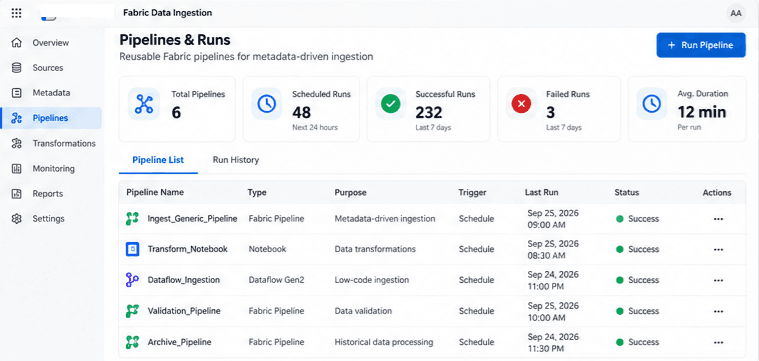The height and width of the screenshot is (361, 759).
Task: Click the Dataflow_Ingestion dataflow icon
Action: point(132,280)
